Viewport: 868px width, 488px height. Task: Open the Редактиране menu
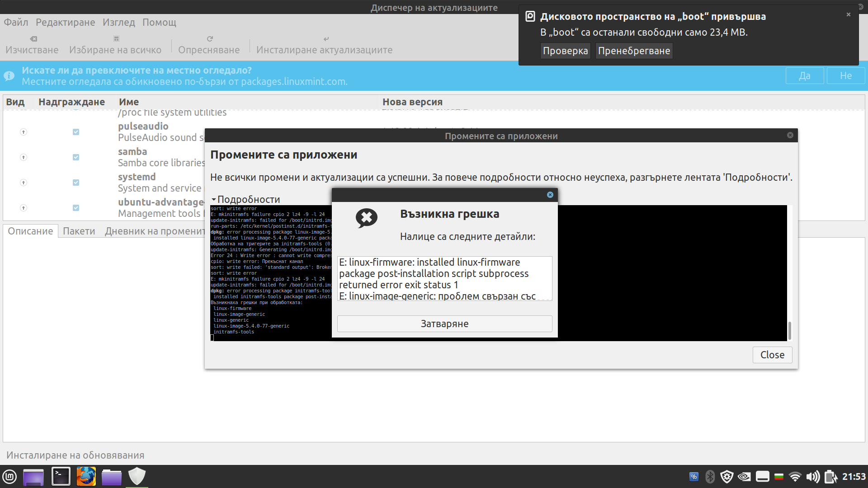coord(66,22)
